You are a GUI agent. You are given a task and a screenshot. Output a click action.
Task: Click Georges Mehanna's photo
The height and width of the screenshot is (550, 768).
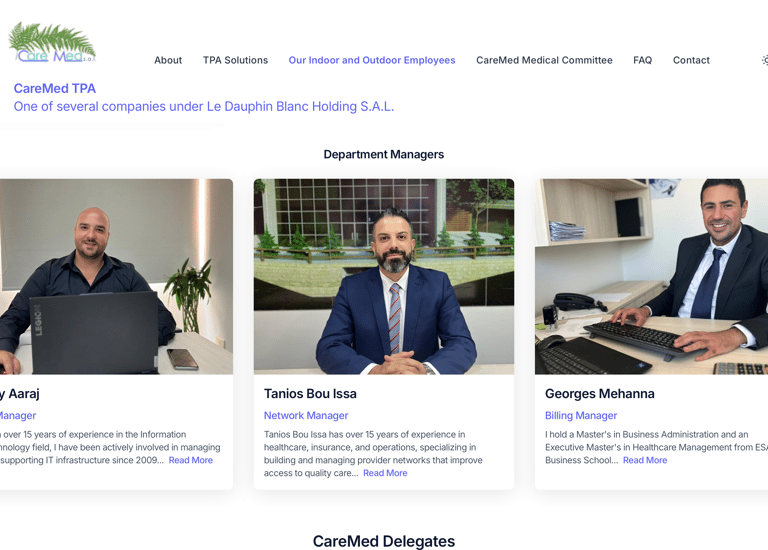(651, 277)
